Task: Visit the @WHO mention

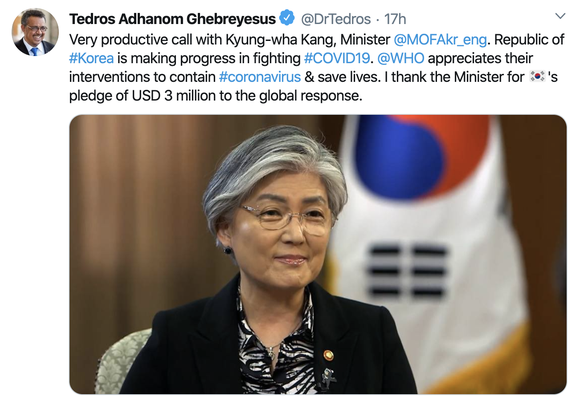Action: [x=401, y=58]
